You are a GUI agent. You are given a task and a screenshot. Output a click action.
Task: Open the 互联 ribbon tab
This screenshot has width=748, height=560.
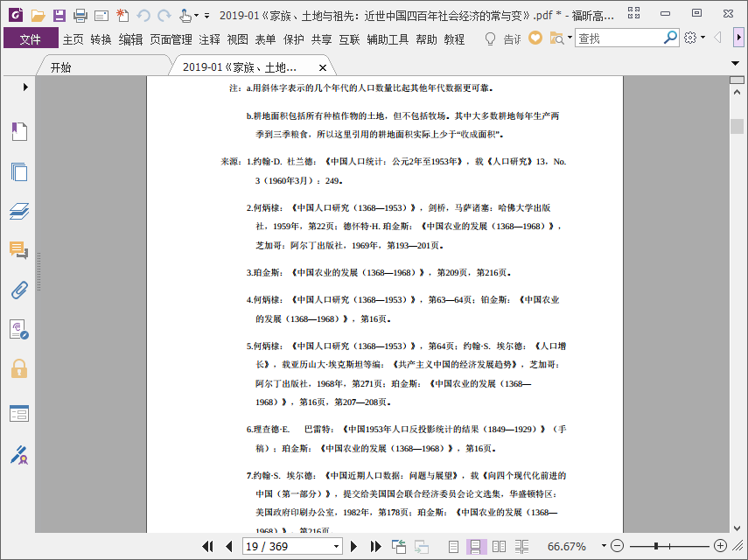[349, 39]
